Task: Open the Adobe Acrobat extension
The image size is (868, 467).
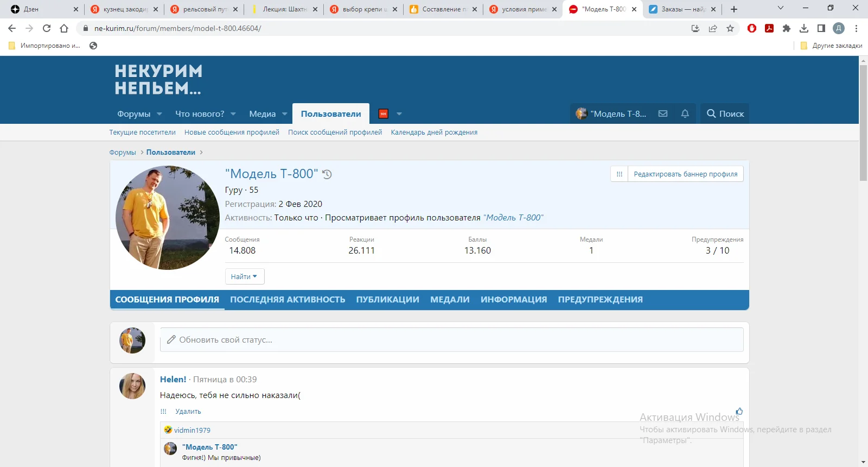Action: pyautogui.click(x=769, y=28)
